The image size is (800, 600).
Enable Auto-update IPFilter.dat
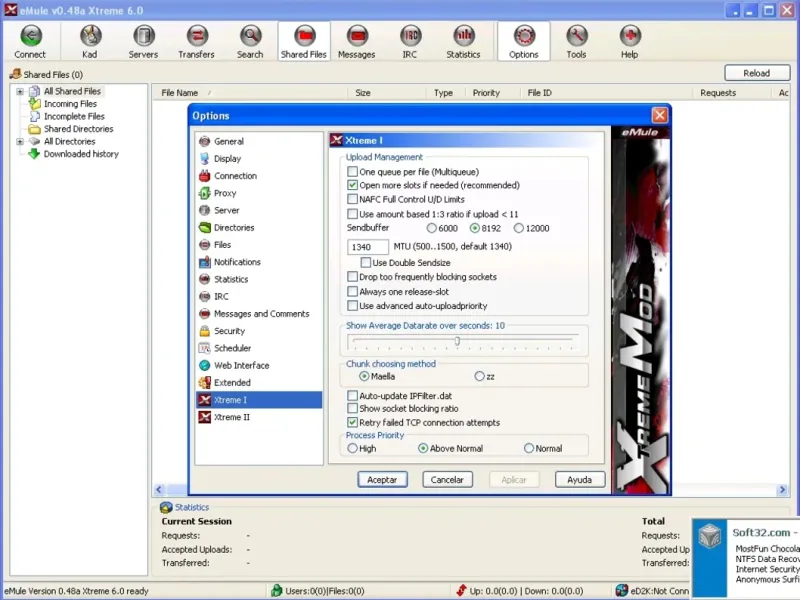point(352,395)
